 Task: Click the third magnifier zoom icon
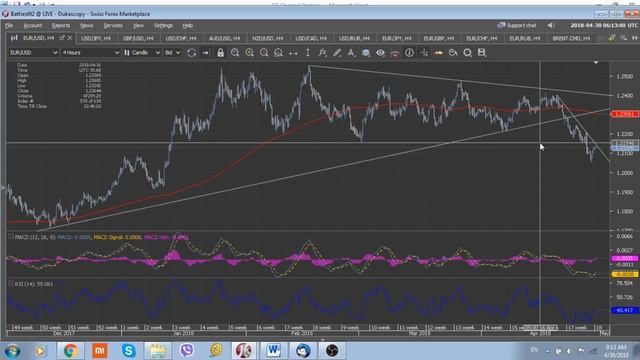pos(264,53)
